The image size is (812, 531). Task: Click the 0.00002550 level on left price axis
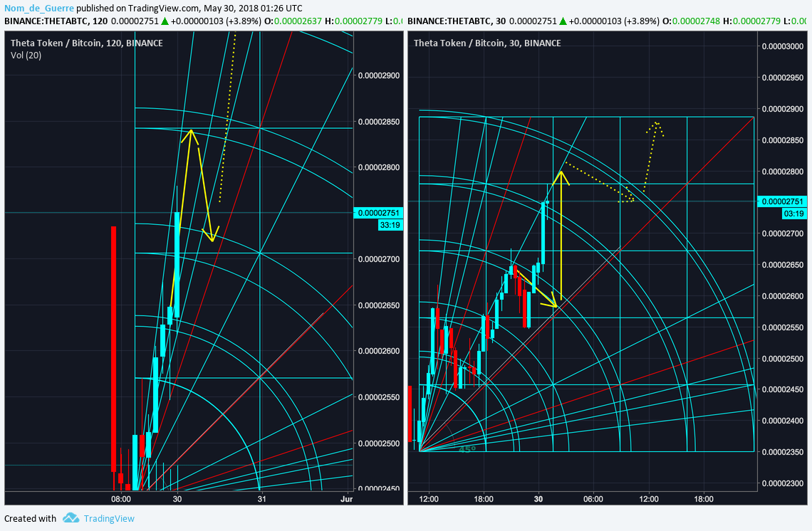tap(379, 397)
